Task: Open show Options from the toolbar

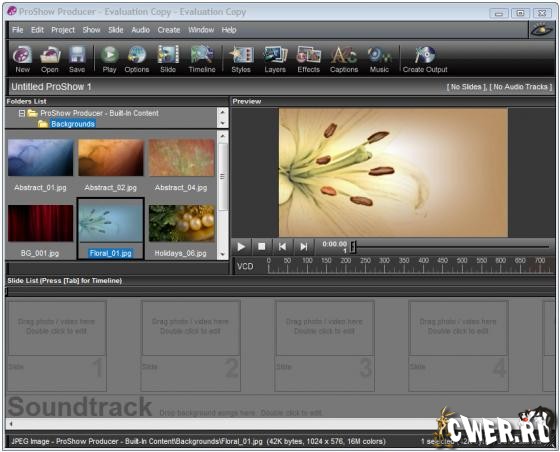Action: [x=137, y=59]
